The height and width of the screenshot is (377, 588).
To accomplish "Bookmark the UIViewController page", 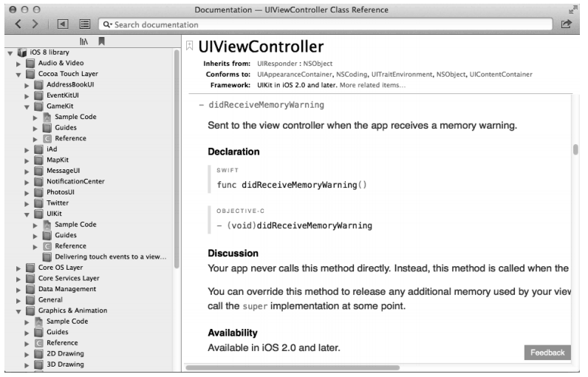I will tap(190, 46).
